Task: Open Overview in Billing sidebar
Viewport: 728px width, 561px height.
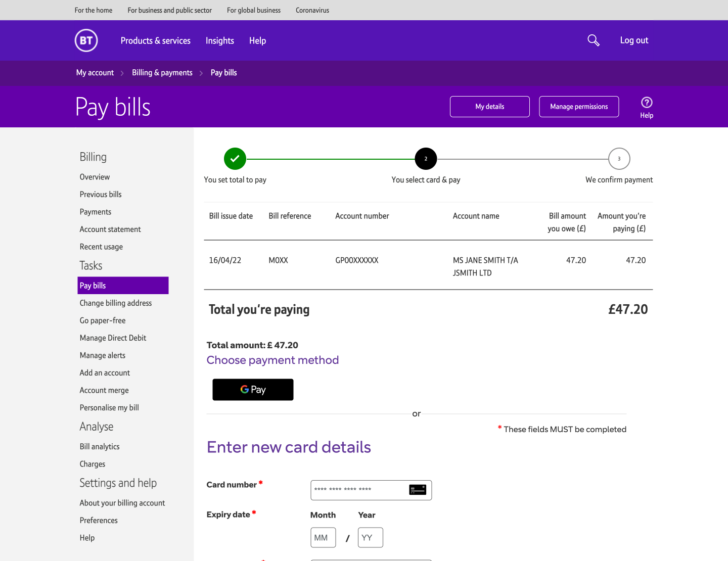Action: click(95, 177)
